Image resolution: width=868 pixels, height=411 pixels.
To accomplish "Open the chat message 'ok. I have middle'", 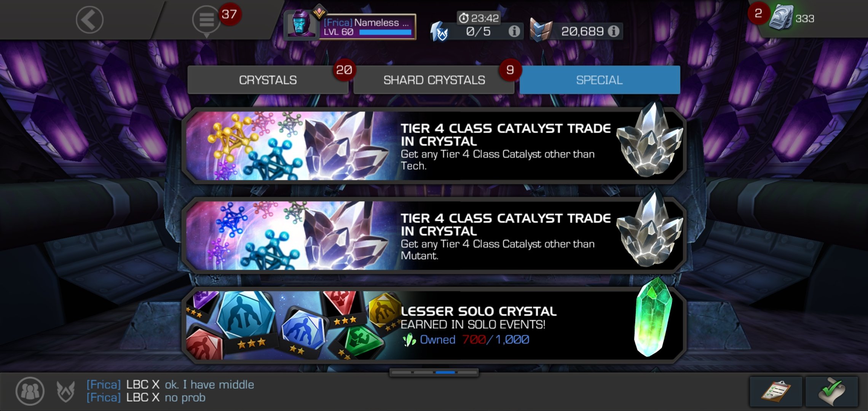I will click(x=209, y=385).
